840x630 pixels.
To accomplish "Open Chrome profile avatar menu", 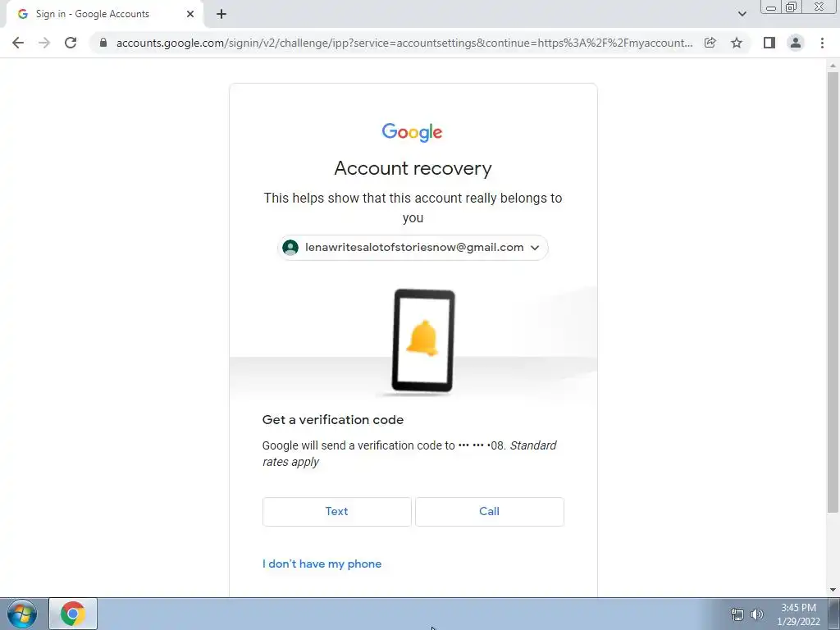I will coord(796,43).
